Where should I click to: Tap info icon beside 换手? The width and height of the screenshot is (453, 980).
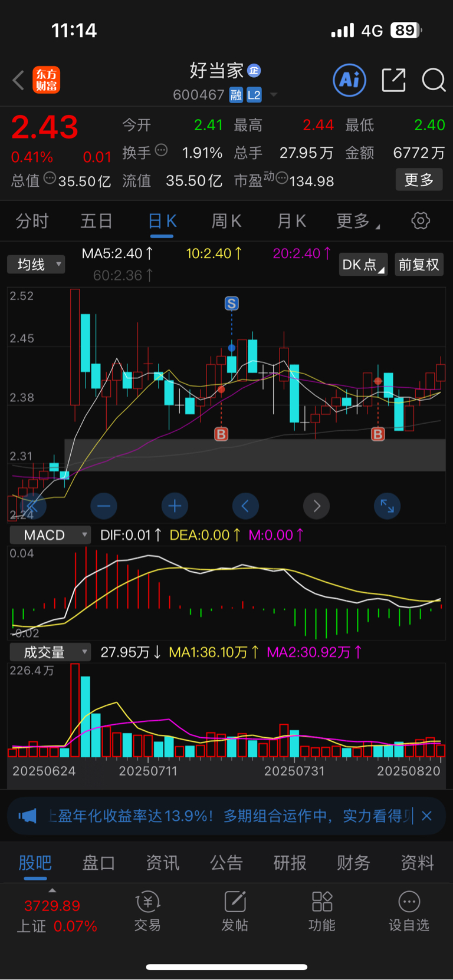point(161,150)
